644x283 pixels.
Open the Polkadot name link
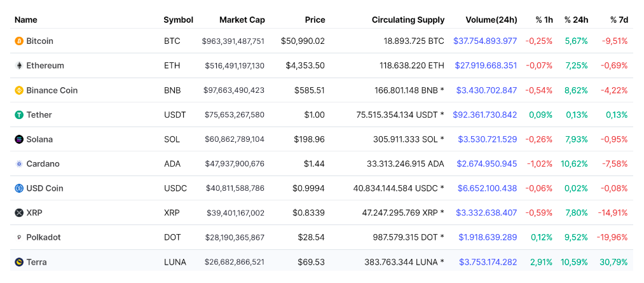43,237
